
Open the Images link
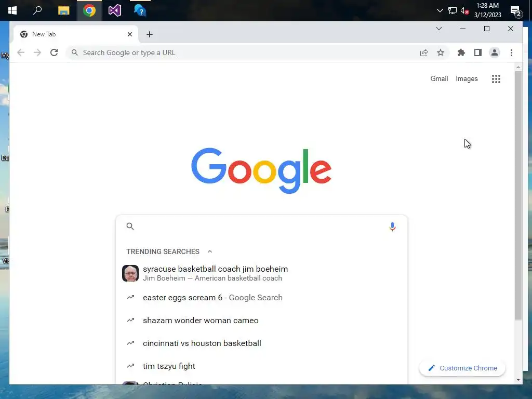pyautogui.click(x=467, y=79)
